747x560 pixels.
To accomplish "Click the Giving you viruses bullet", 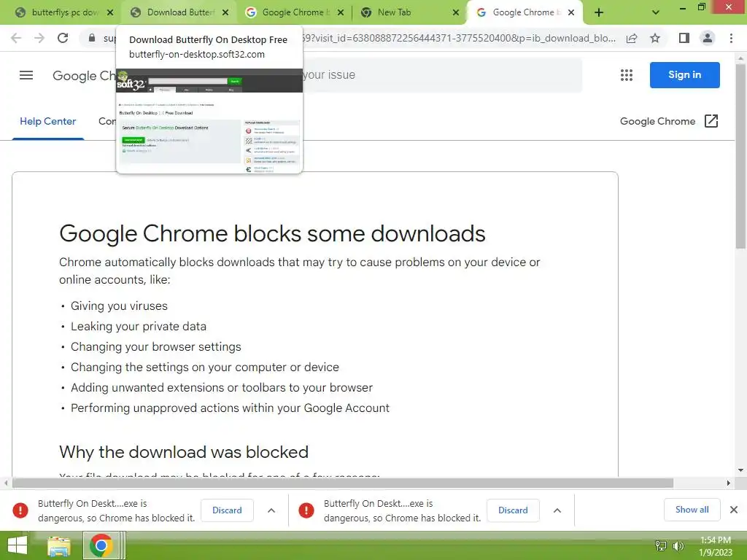I will coord(119,306).
